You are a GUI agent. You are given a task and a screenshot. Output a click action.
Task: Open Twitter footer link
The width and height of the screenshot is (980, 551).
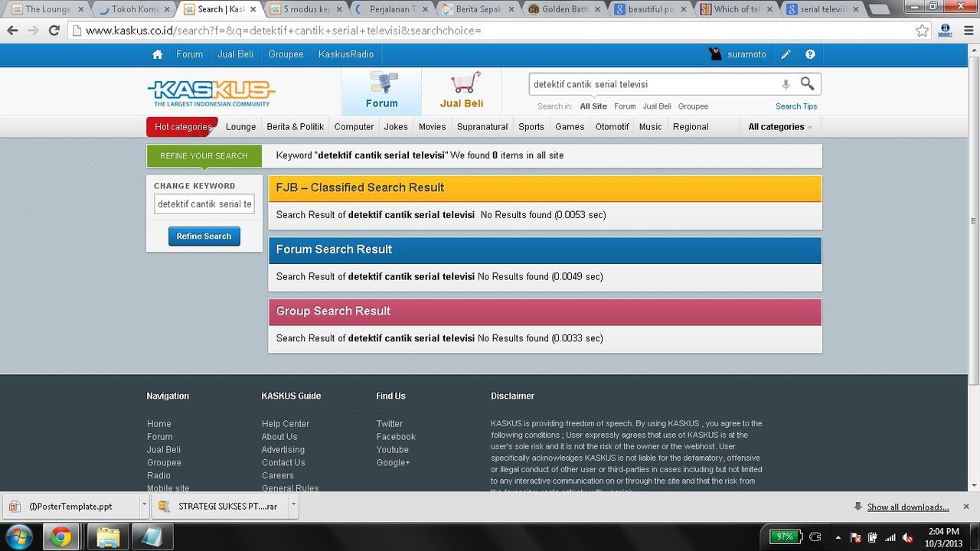[390, 424]
